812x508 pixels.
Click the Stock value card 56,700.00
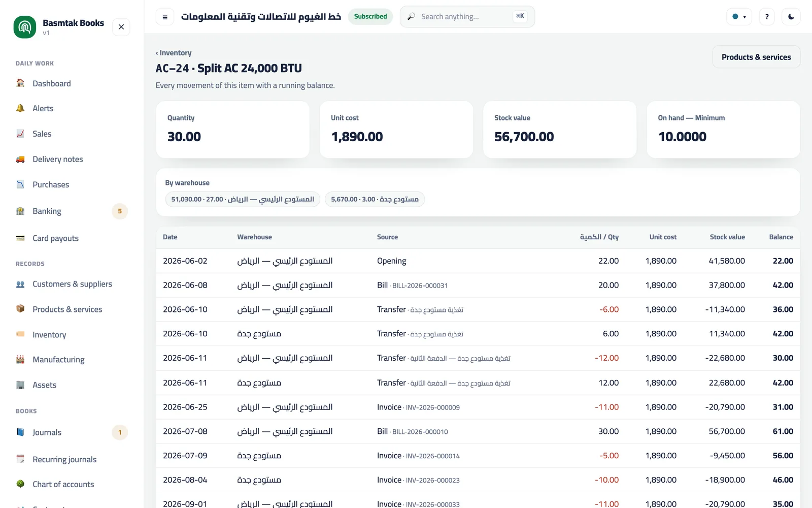pos(559,130)
